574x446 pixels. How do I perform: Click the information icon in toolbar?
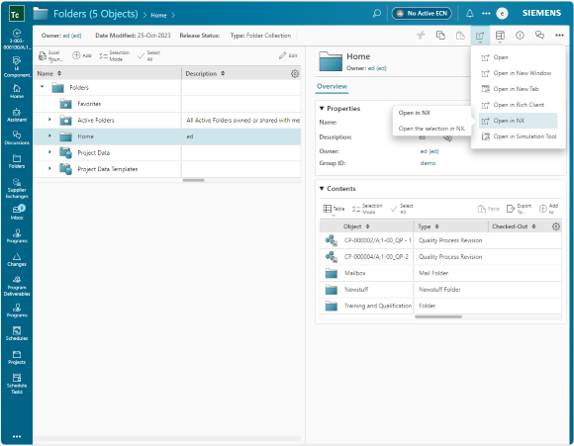[x=520, y=35]
